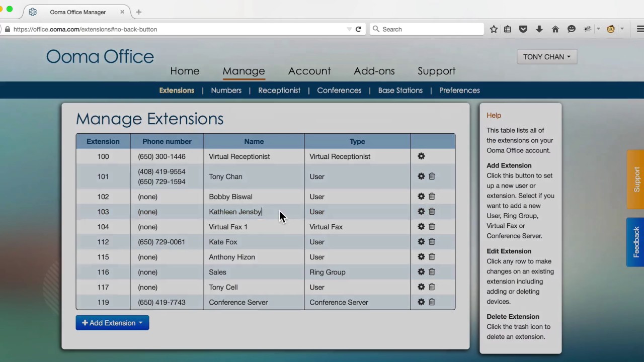Open gear icon for Sales ring group

point(421,272)
